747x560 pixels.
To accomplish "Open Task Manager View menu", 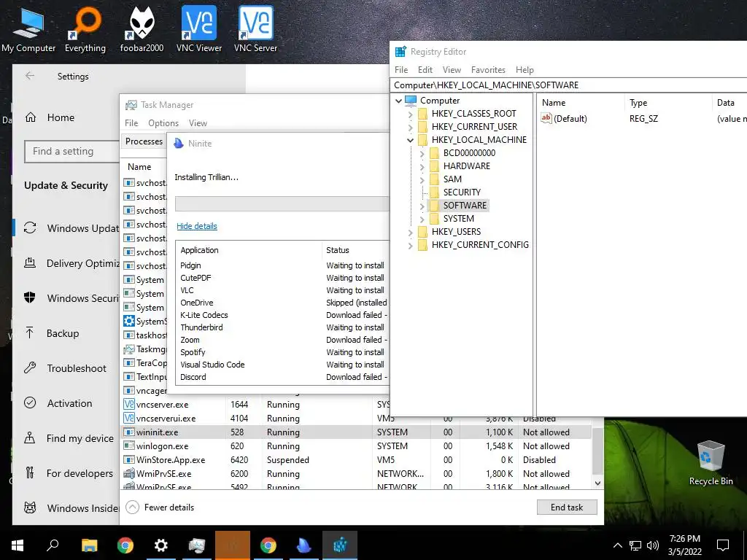I will [x=198, y=122].
